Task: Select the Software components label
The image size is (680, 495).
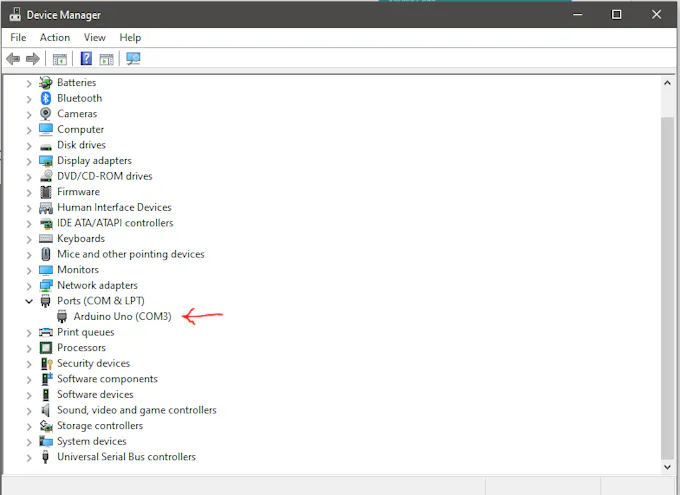Action: [108, 379]
